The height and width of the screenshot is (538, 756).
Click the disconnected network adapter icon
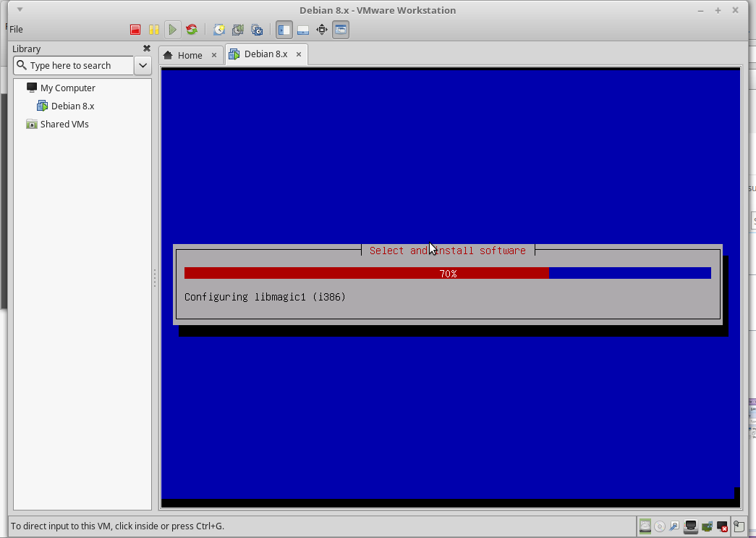click(x=721, y=526)
